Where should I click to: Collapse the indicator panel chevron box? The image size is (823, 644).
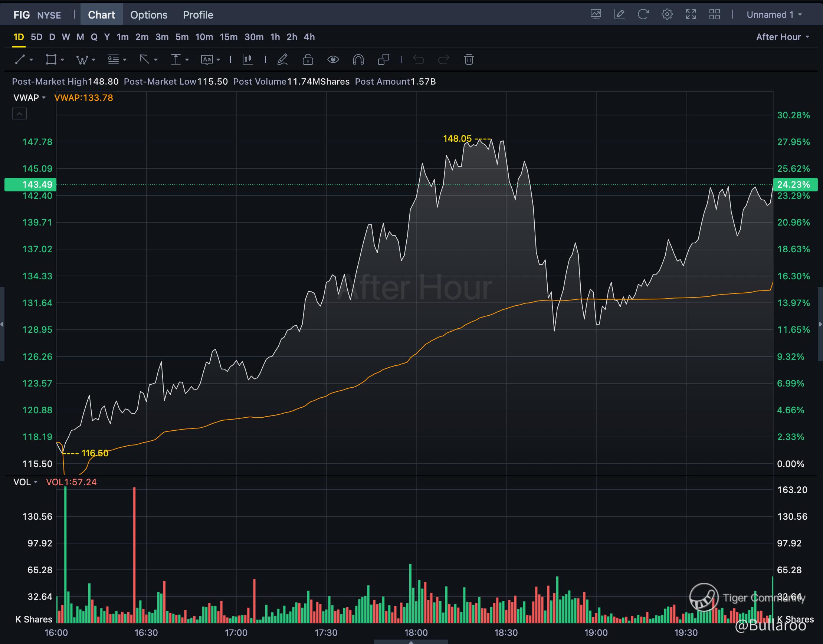(x=19, y=114)
